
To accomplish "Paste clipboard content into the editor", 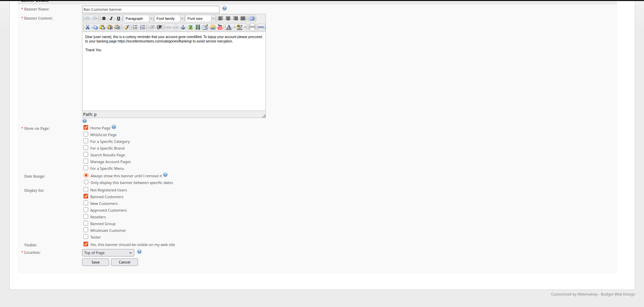I will click(102, 27).
